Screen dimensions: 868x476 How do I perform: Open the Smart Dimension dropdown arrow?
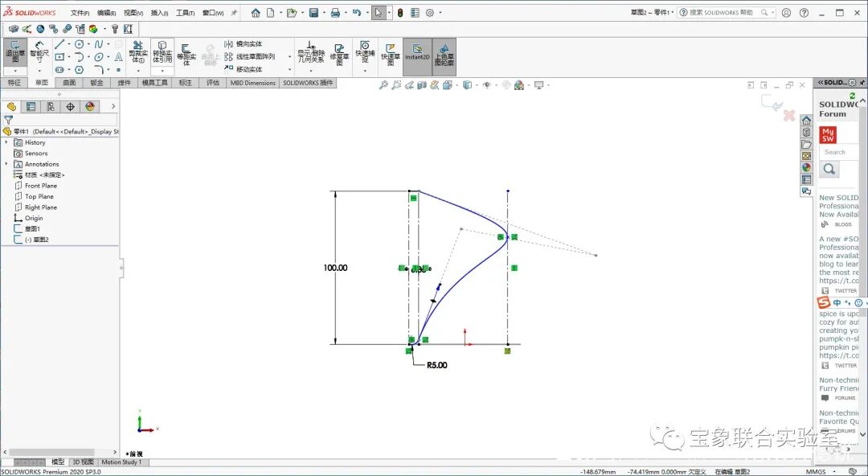tap(39, 71)
